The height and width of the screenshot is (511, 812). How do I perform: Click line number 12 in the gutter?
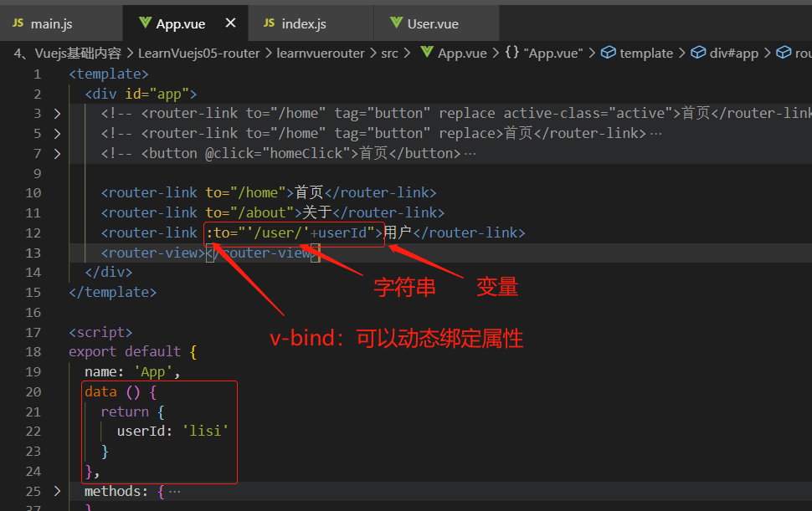[x=33, y=233]
